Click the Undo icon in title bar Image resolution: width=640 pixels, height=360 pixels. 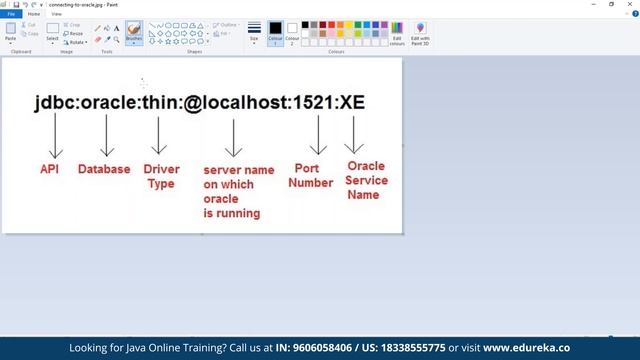pos(25,4)
